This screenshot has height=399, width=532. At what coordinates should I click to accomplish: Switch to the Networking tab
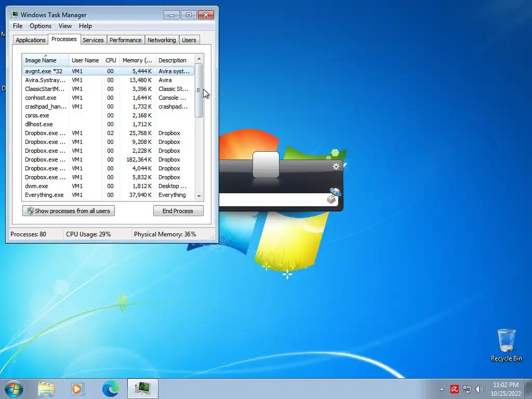162,40
